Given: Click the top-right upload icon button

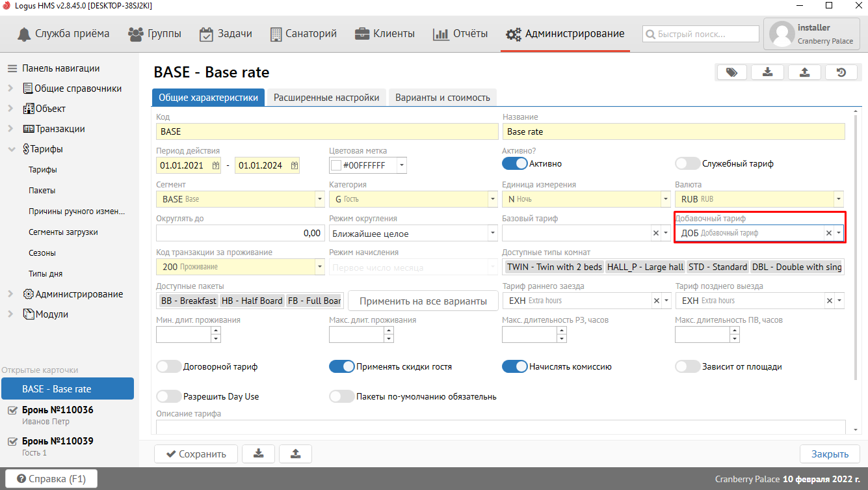Looking at the screenshot, I should click(x=805, y=72).
